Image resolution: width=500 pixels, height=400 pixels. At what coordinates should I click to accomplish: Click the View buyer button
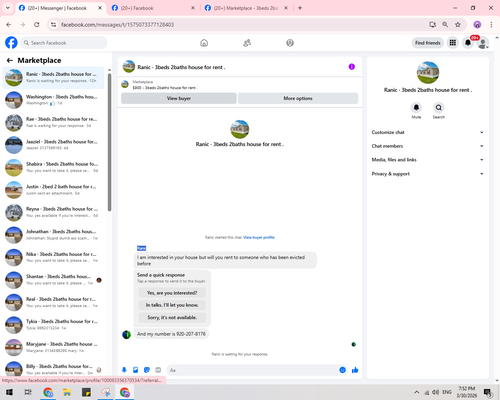[179, 98]
